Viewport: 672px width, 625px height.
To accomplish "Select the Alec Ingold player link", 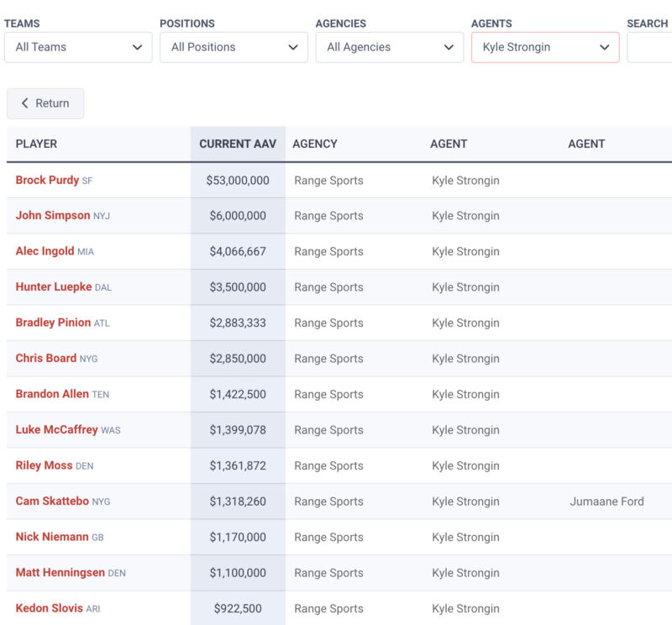I will tap(45, 251).
